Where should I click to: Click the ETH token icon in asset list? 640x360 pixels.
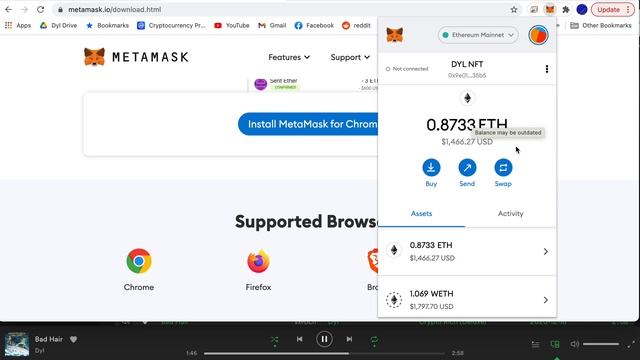[x=394, y=250]
